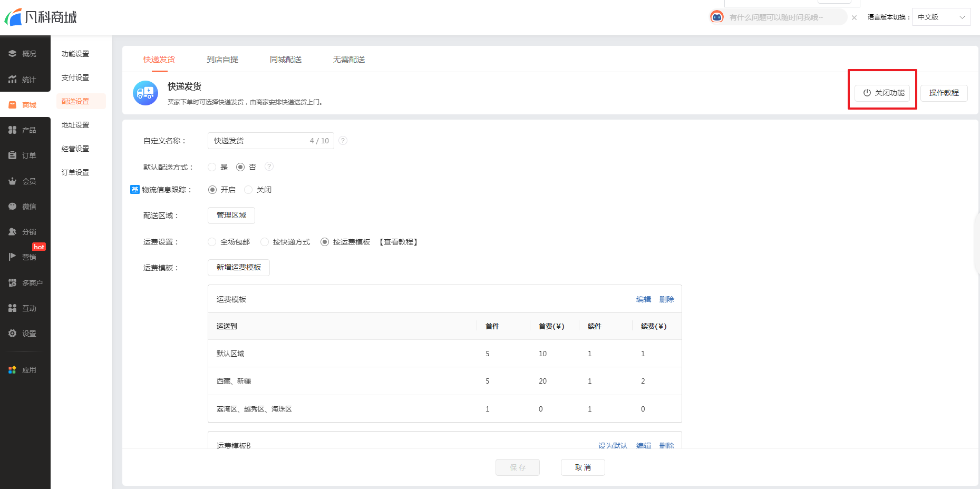Image resolution: width=980 pixels, height=489 pixels.
Task: Open the 微信 WeChat sidebar icon
Action: [x=12, y=207]
